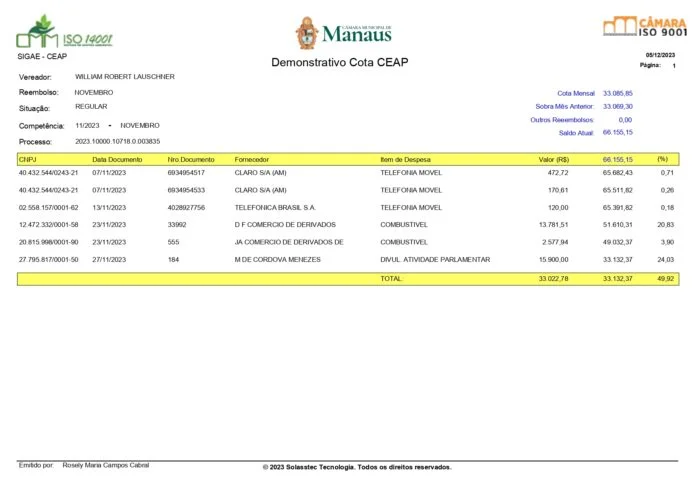Click the Nro.Documento column header

(190, 159)
